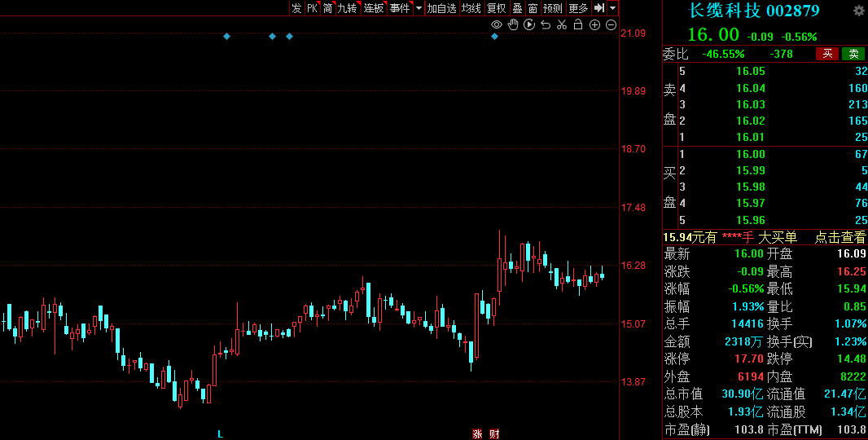
Task: Select buy level 5 price 15.96
Action: 751,220
